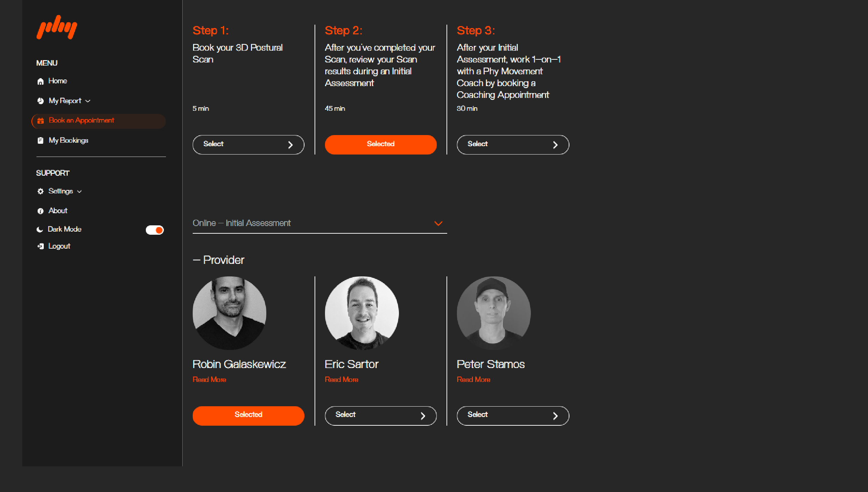This screenshot has width=868, height=492.
Task: Click the My Report pie chart icon
Action: pyautogui.click(x=41, y=101)
